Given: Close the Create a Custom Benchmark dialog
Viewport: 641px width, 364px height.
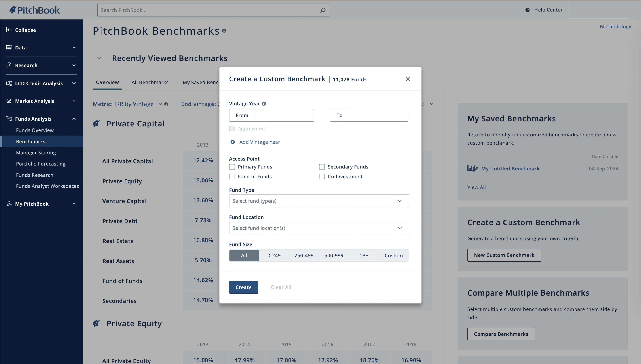Looking at the screenshot, I should point(408,79).
